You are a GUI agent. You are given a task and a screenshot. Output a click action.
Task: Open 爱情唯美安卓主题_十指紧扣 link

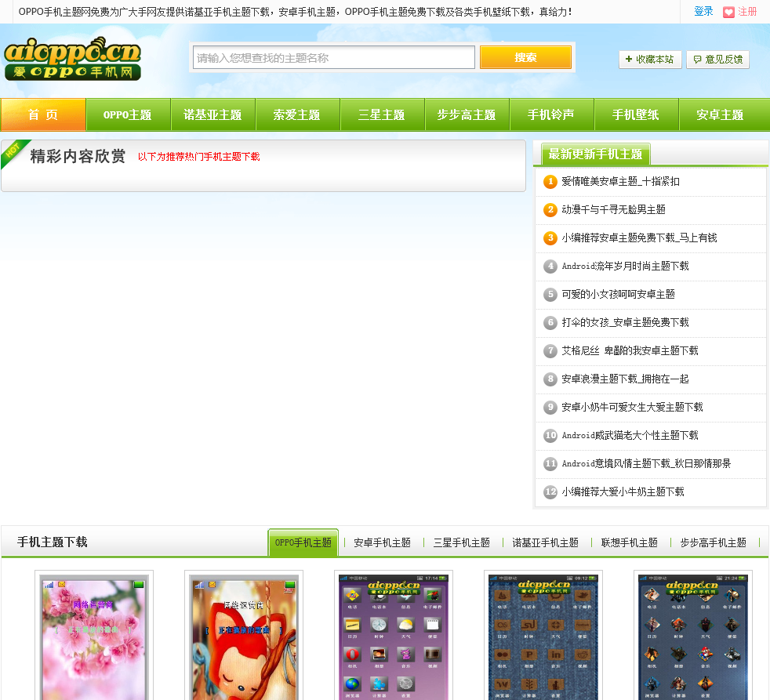(621, 182)
